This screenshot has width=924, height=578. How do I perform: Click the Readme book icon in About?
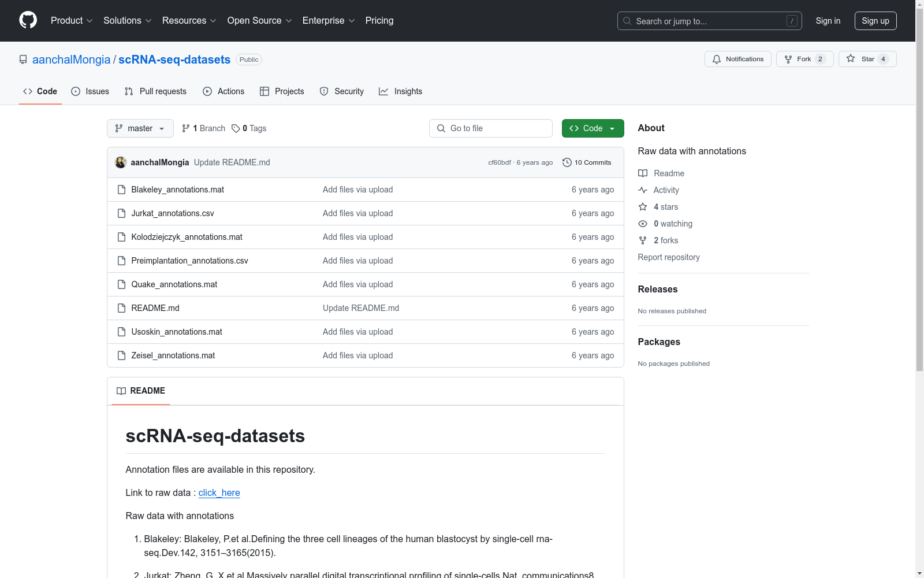tap(643, 173)
